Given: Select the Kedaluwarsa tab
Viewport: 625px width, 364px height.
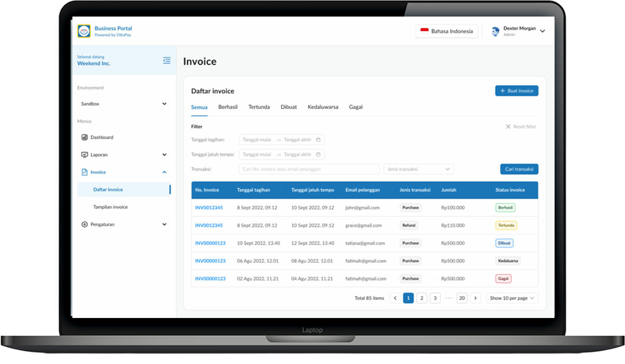Looking at the screenshot, I should (x=323, y=107).
